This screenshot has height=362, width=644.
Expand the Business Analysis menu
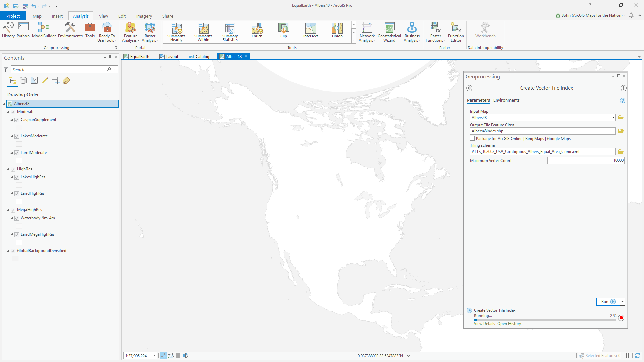coord(412,32)
